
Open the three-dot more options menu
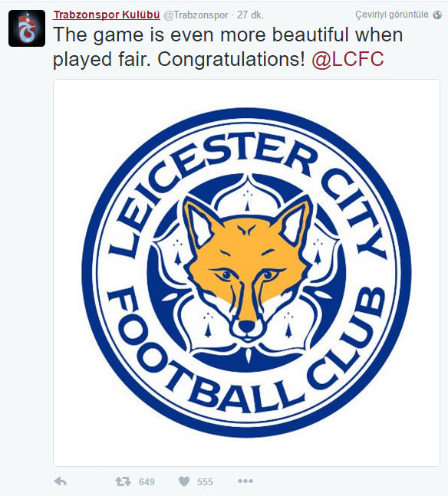245,481
